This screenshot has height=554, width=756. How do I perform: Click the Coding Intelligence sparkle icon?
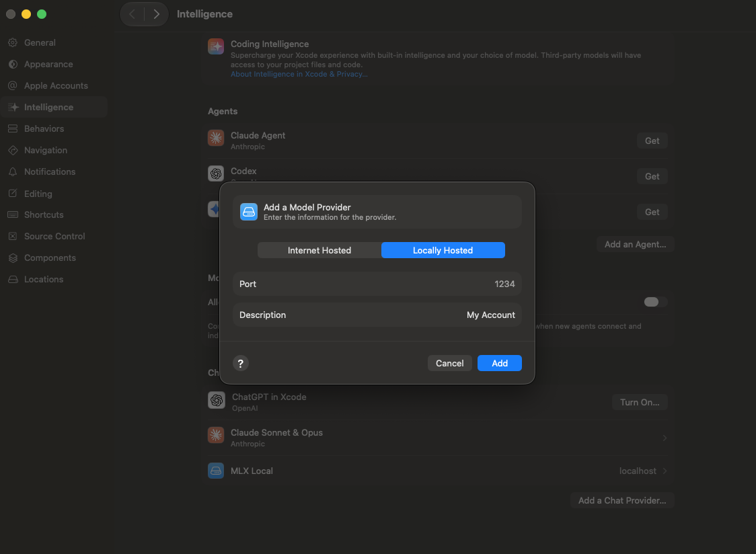[x=215, y=47]
